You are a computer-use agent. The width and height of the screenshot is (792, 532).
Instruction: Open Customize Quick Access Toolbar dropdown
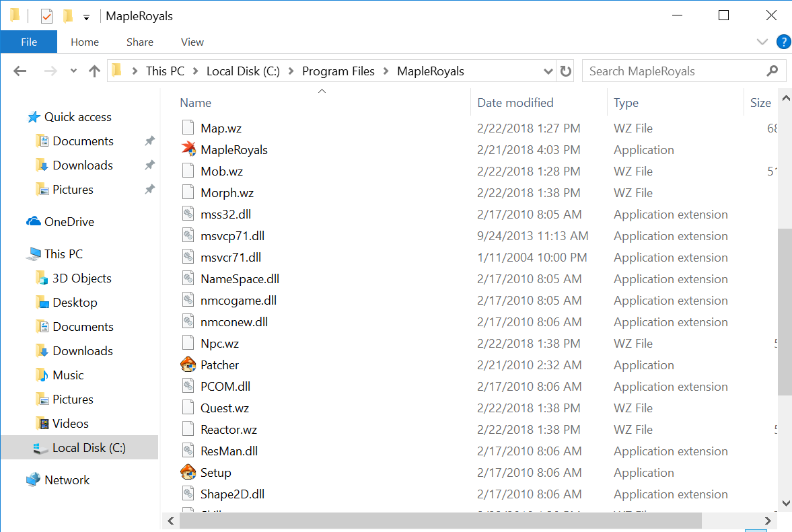(86, 16)
